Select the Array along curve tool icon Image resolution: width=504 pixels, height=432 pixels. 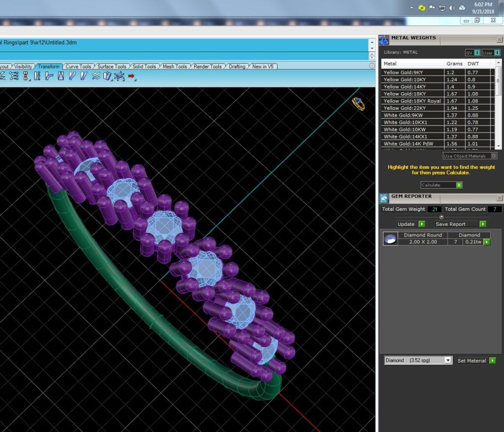14,76
